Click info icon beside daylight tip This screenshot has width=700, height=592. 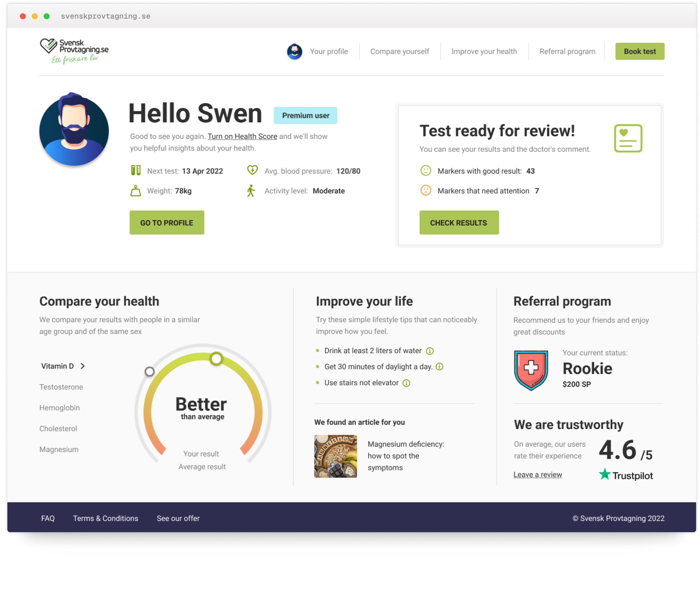[439, 367]
